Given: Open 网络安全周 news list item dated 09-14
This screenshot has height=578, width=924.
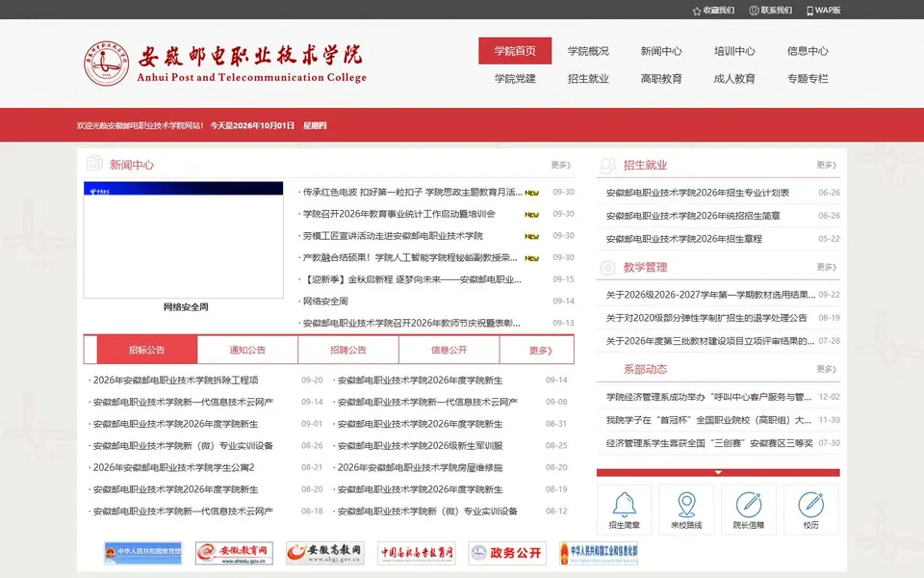Looking at the screenshot, I should coord(325,302).
